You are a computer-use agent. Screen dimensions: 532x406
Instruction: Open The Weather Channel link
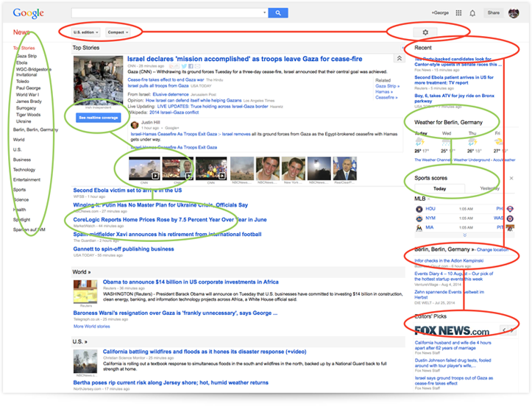(x=432, y=160)
